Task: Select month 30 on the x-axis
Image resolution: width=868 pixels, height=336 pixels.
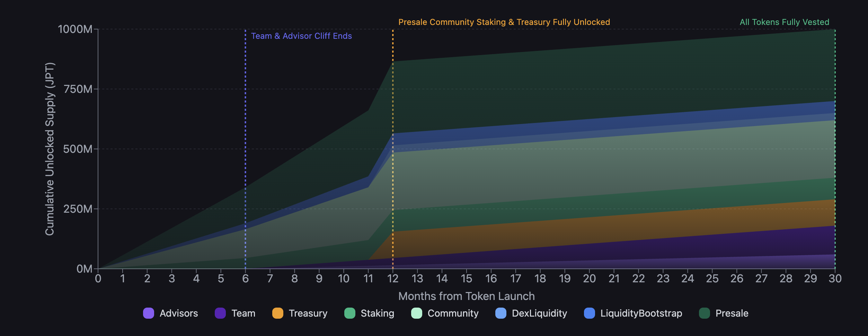Action: [x=835, y=278]
